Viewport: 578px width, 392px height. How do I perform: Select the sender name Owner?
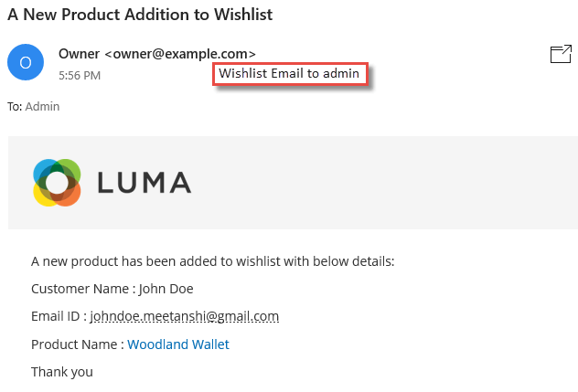79,54
